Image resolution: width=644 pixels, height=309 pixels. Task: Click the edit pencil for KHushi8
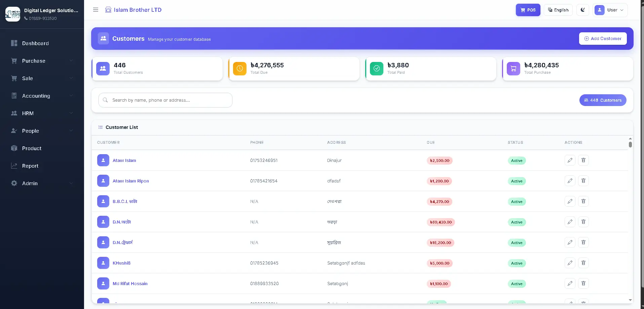(x=570, y=263)
